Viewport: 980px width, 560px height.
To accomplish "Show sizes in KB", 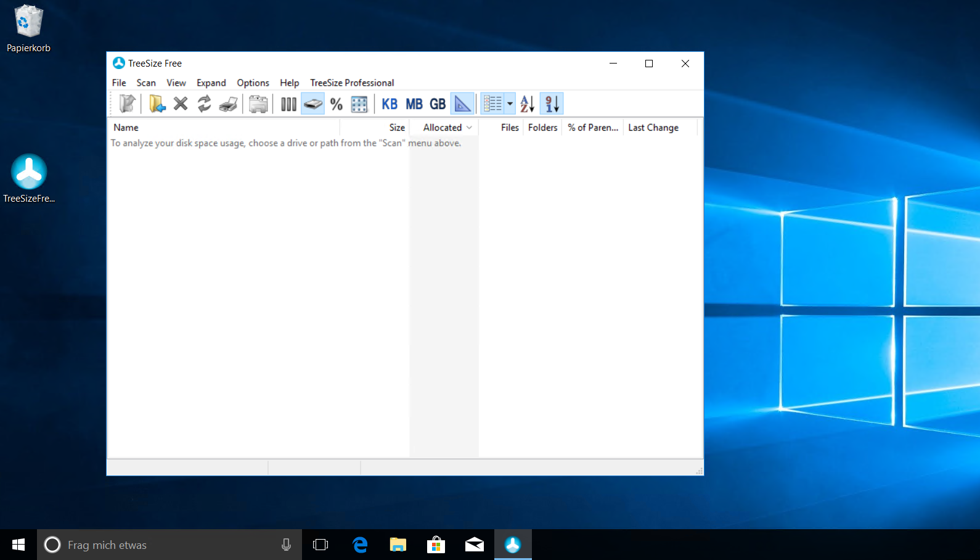I will 390,104.
